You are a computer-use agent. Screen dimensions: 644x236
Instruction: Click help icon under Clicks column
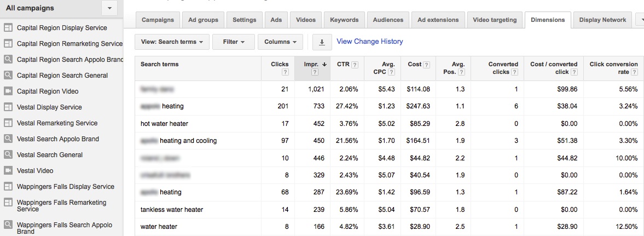click(285, 72)
